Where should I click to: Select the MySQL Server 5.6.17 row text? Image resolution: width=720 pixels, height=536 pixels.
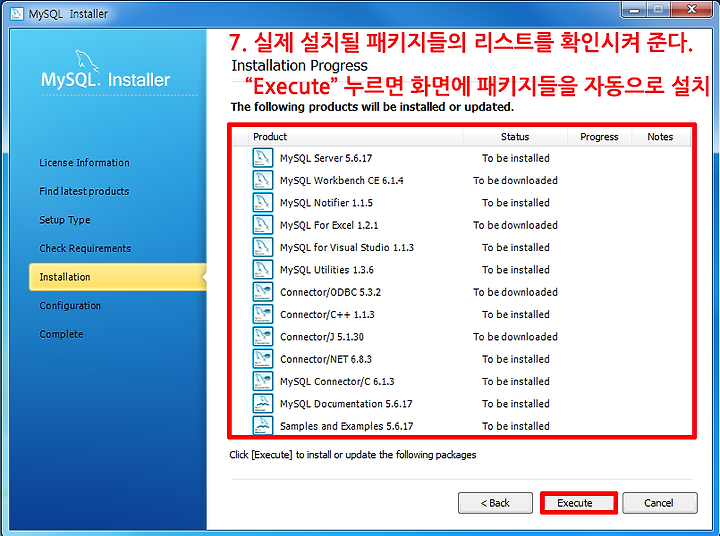(x=326, y=158)
